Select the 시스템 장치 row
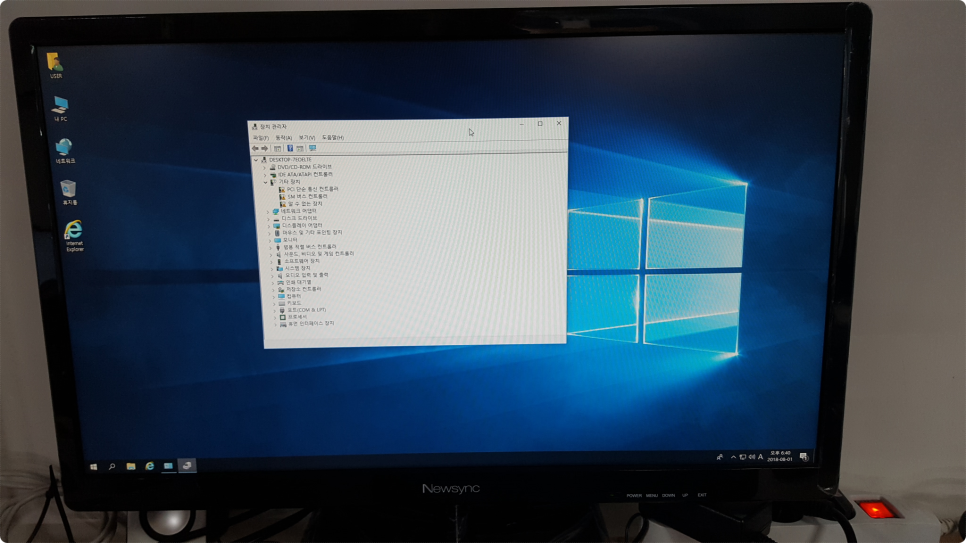 coord(293,269)
